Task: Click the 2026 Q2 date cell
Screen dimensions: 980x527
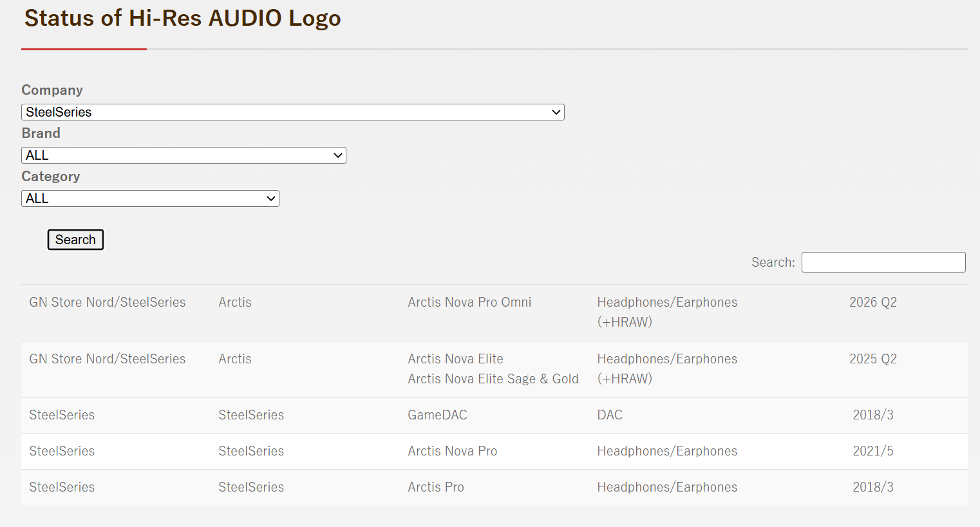Action: tap(873, 302)
